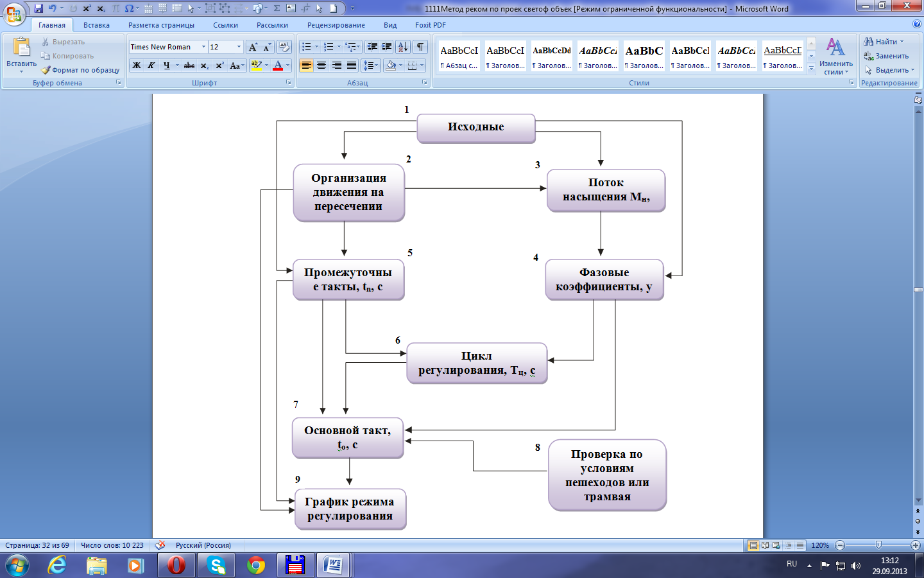Image resolution: width=924 pixels, height=578 pixels.
Task: Expand numbered list options arrow
Action: [339, 47]
